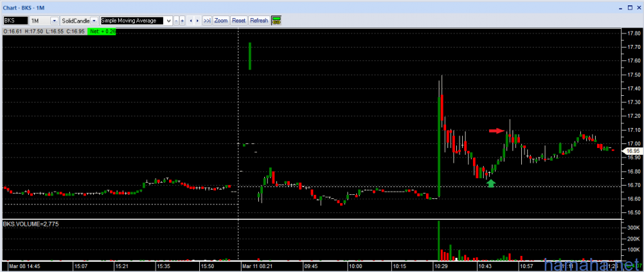This screenshot has height=272, width=644.
Task: Click the tallest green volume bar
Action: 439,241
